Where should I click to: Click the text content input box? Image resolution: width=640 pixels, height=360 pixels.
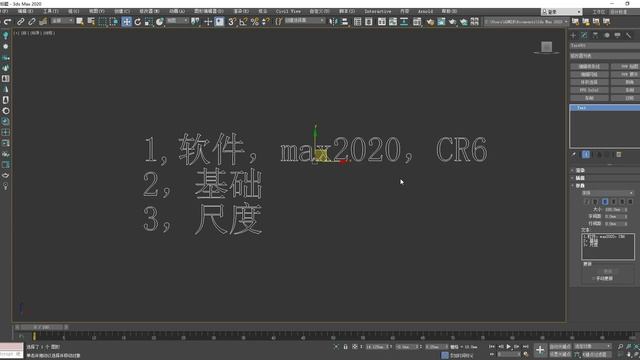tap(608, 247)
